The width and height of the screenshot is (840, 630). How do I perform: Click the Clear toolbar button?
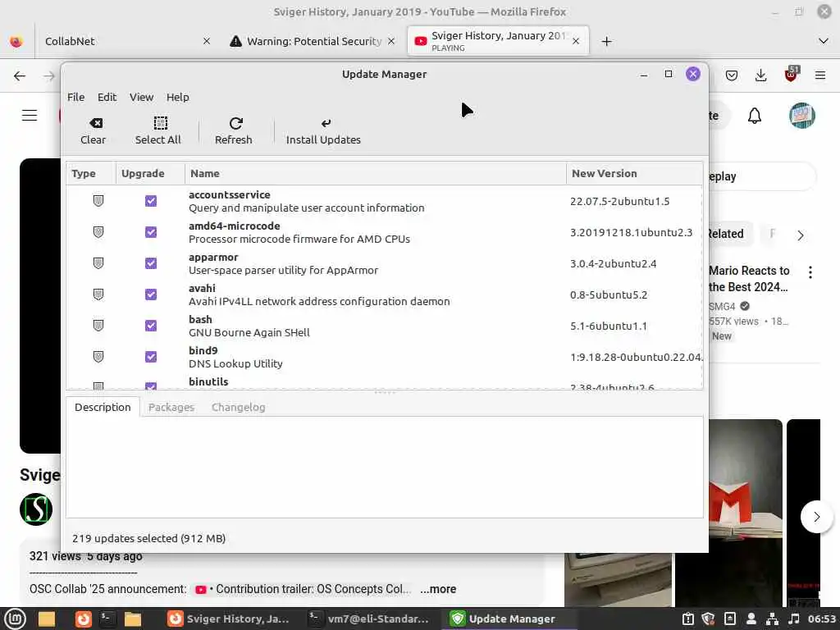click(x=94, y=130)
